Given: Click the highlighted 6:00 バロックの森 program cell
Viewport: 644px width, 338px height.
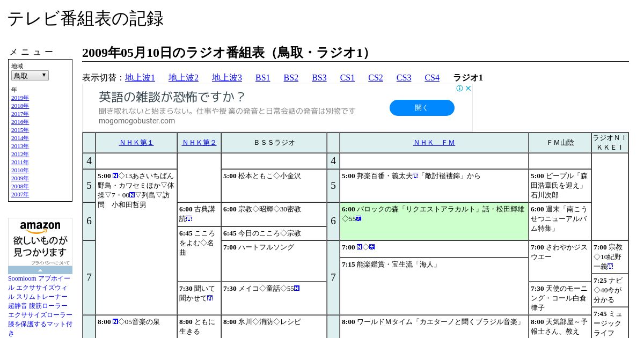Looking at the screenshot, I should pyautogui.click(x=434, y=221).
